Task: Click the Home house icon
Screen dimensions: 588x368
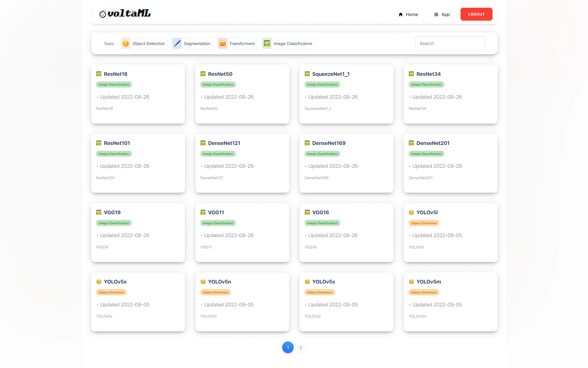Action: 400,15
